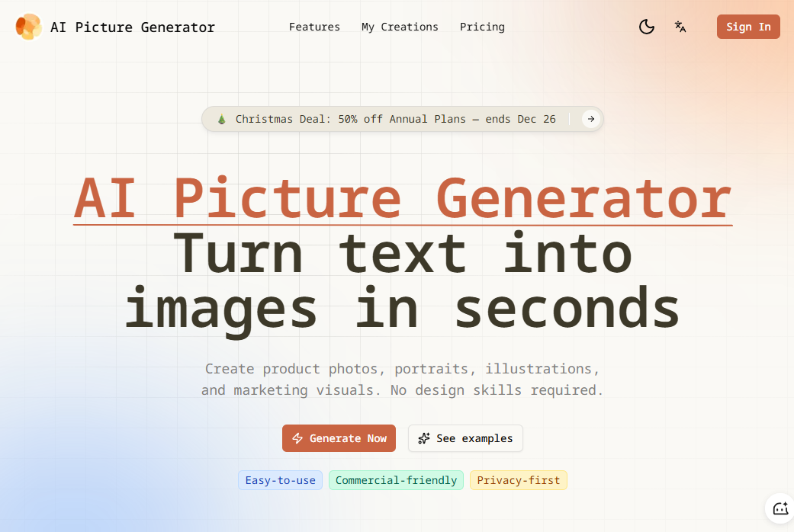Toggle dark mode using the moon switch
Screen dimensions: 794x532
[x=646, y=27]
